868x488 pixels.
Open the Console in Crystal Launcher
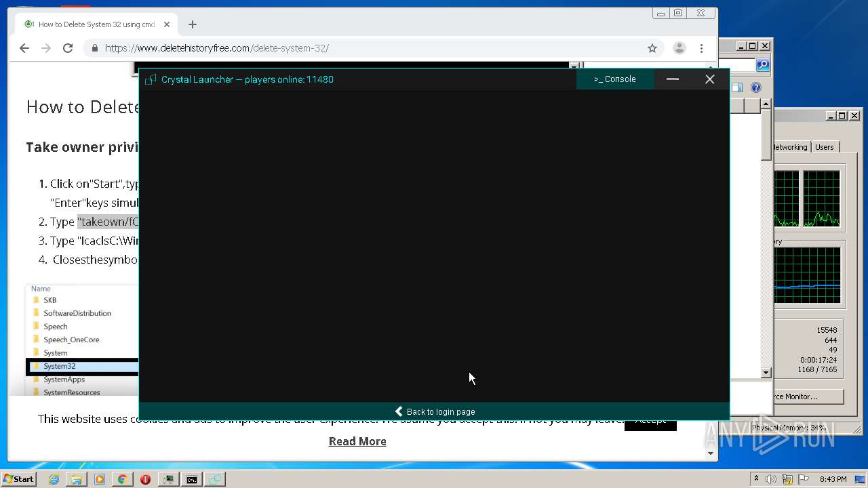pos(615,79)
